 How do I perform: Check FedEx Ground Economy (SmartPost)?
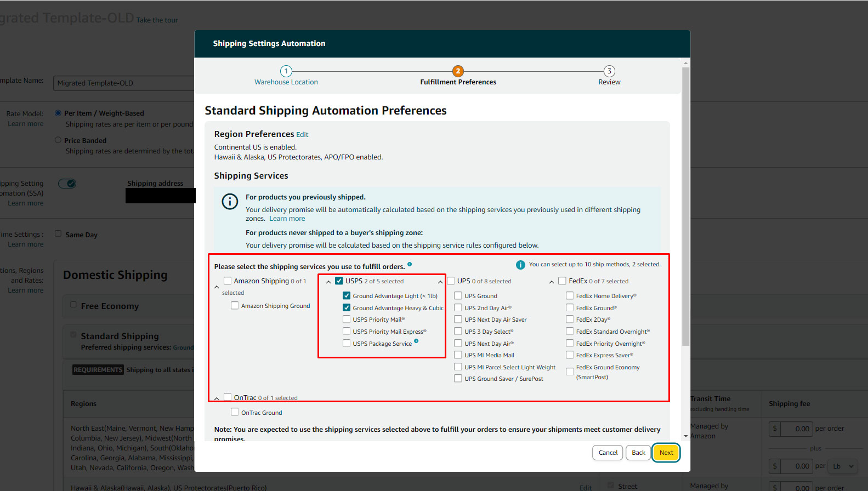point(570,372)
